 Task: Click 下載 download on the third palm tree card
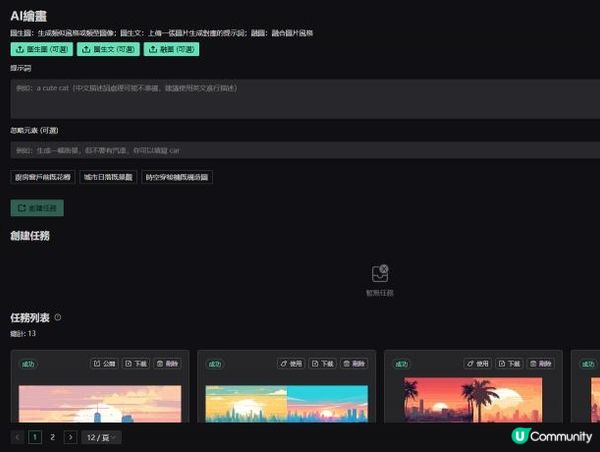click(x=509, y=364)
